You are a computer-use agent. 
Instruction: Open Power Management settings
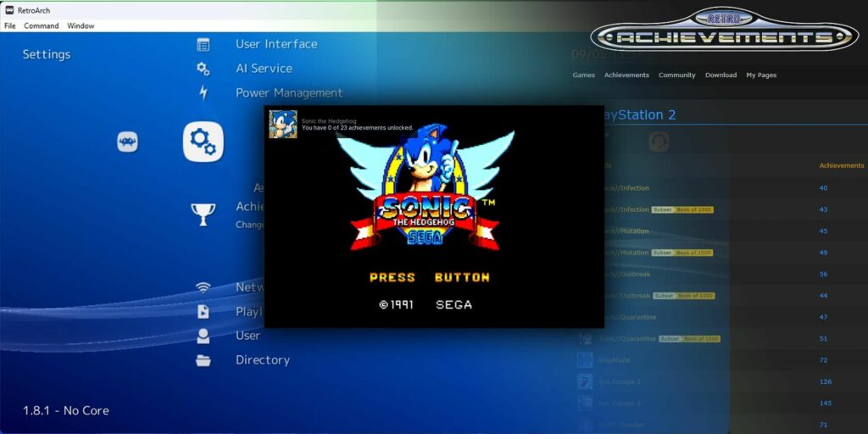289,93
